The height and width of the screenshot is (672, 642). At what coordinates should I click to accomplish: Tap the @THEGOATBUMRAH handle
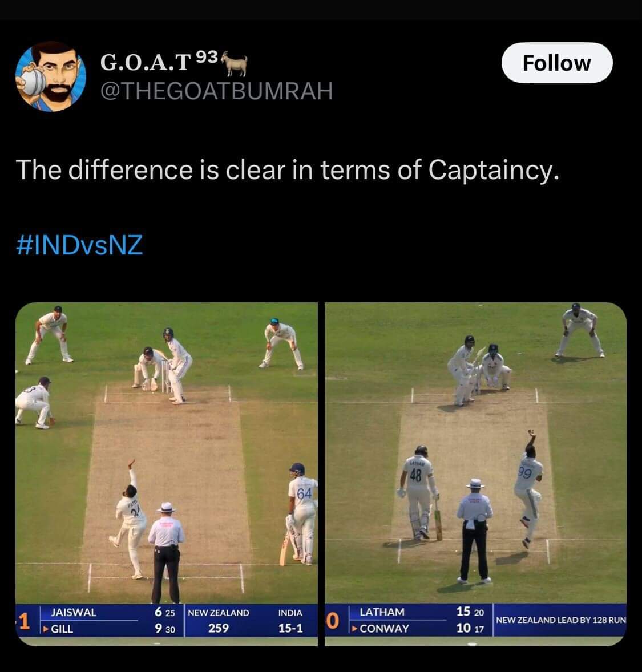217,91
